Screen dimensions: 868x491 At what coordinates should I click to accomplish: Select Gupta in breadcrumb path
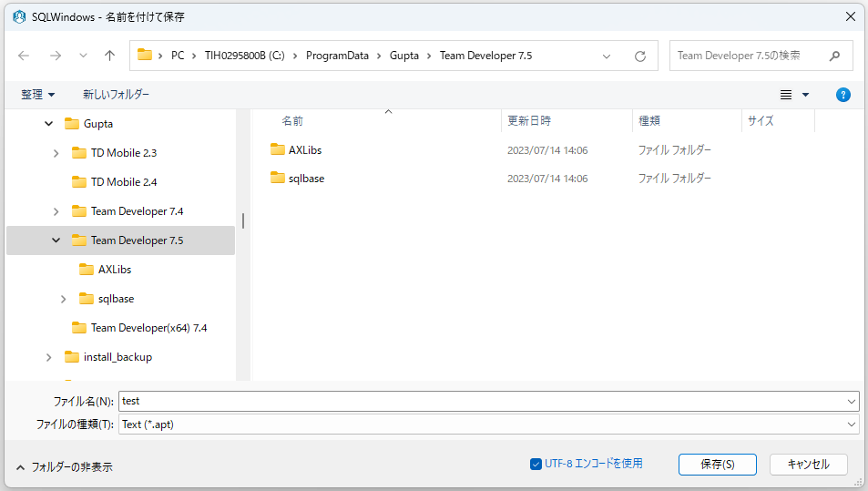click(404, 56)
